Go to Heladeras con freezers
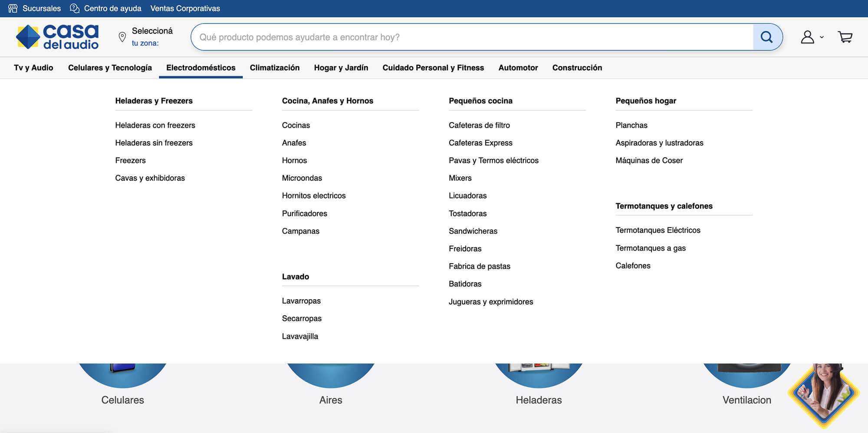The height and width of the screenshot is (433, 868). coord(155,125)
